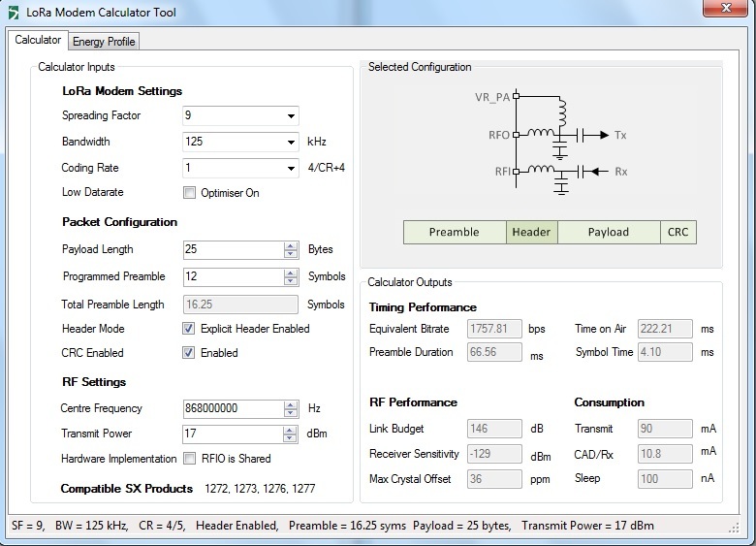The image size is (756, 546).
Task: Click into the Centre Frequency input field
Action: (233, 408)
